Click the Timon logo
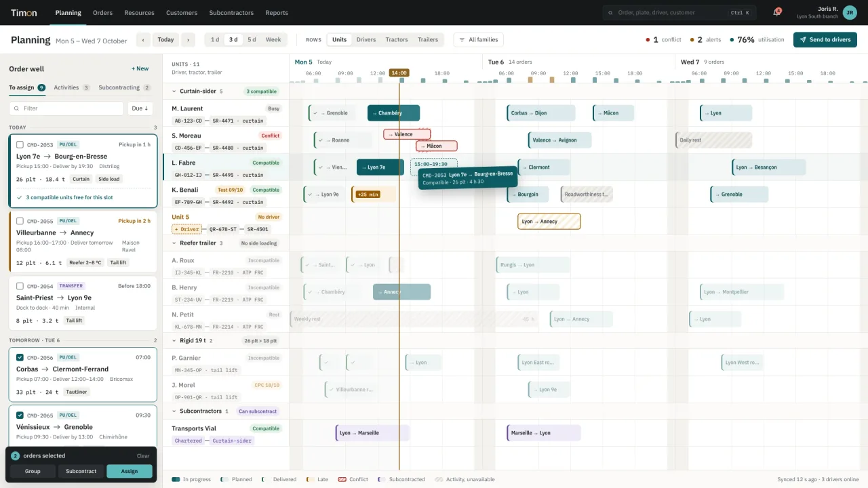The width and height of the screenshot is (868, 488). [x=24, y=12]
